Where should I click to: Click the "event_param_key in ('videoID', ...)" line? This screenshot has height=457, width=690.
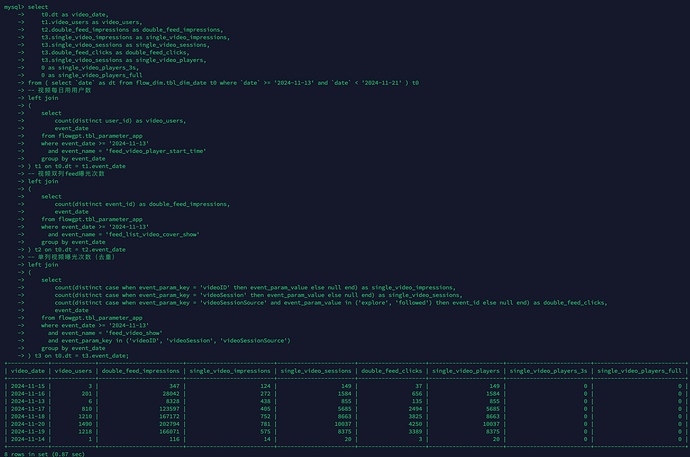coord(169,340)
